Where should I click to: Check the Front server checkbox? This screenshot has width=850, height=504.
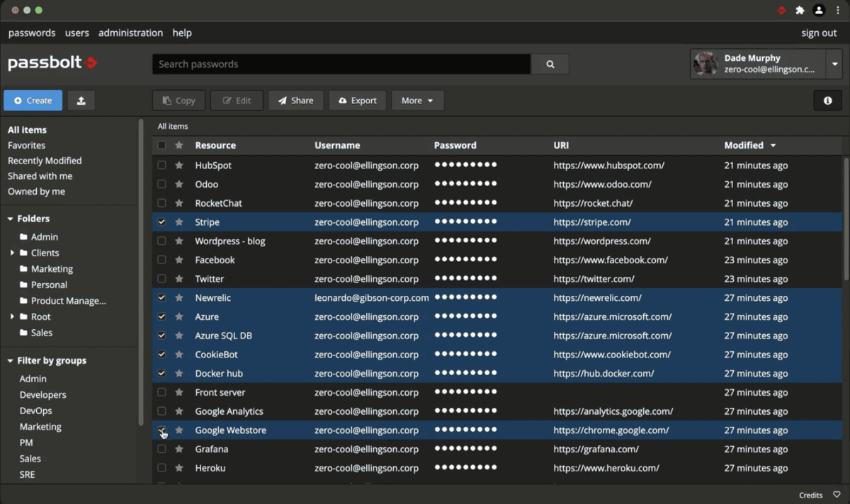[161, 392]
